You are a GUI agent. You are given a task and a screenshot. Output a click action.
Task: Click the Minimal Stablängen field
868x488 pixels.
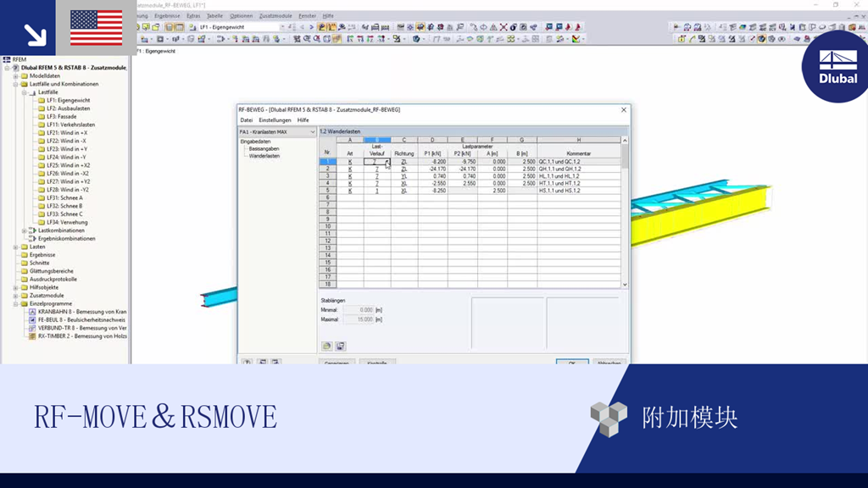point(359,310)
